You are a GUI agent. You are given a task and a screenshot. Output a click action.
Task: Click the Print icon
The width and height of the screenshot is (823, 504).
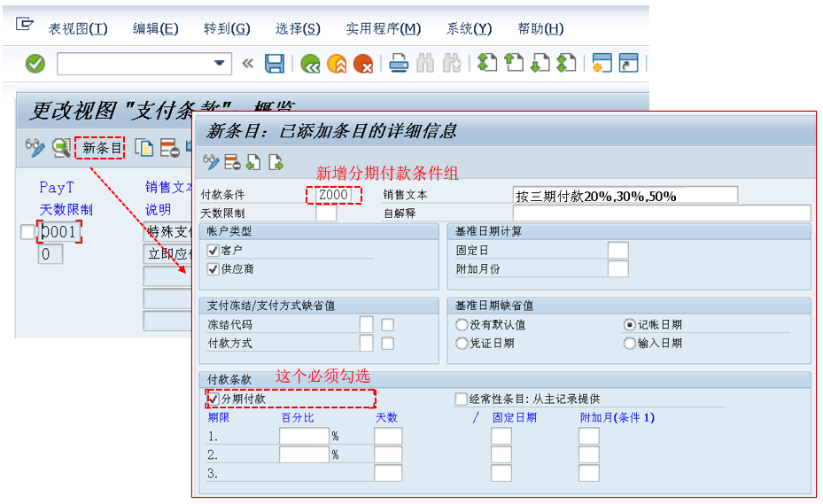point(399,64)
